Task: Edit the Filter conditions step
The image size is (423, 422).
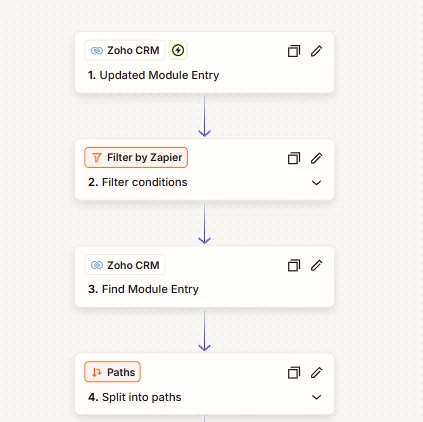Action: 316,158
